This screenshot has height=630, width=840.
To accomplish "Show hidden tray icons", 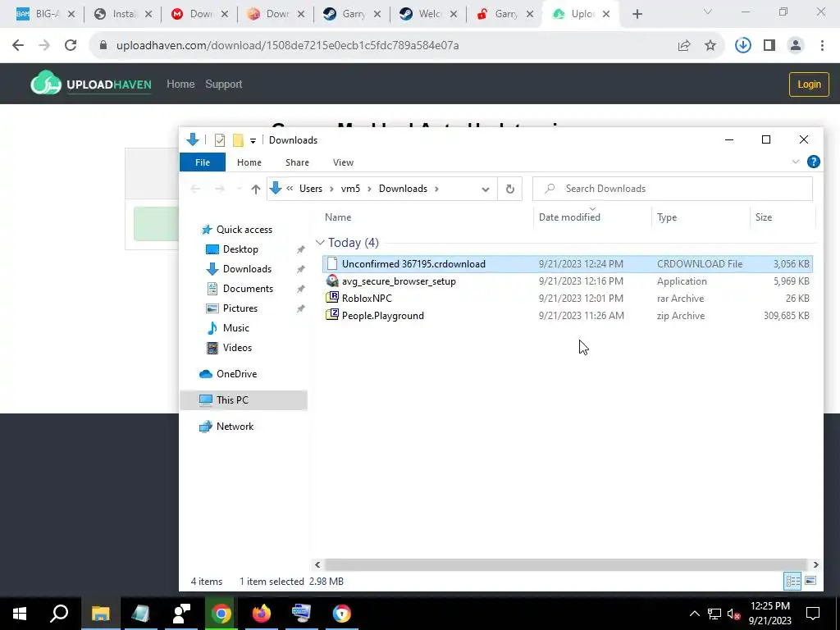I will point(694,614).
